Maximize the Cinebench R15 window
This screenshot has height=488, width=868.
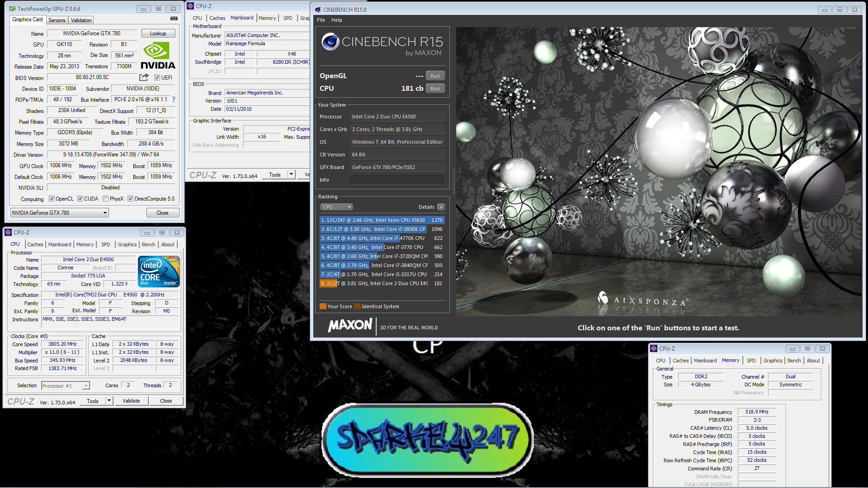coord(840,9)
